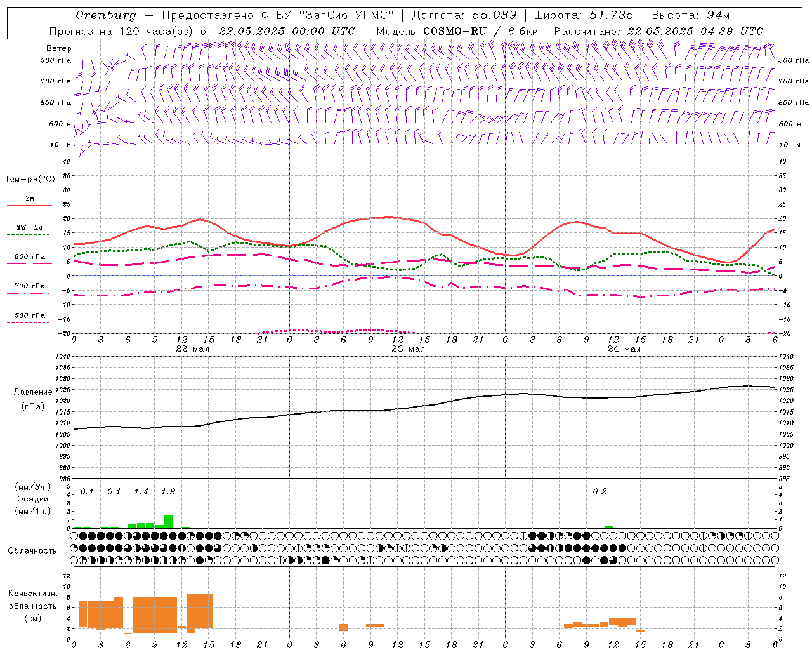Screen dimensions: 812x650
Task: Click the "(гПа)" pressure unit label
Action: point(33,407)
